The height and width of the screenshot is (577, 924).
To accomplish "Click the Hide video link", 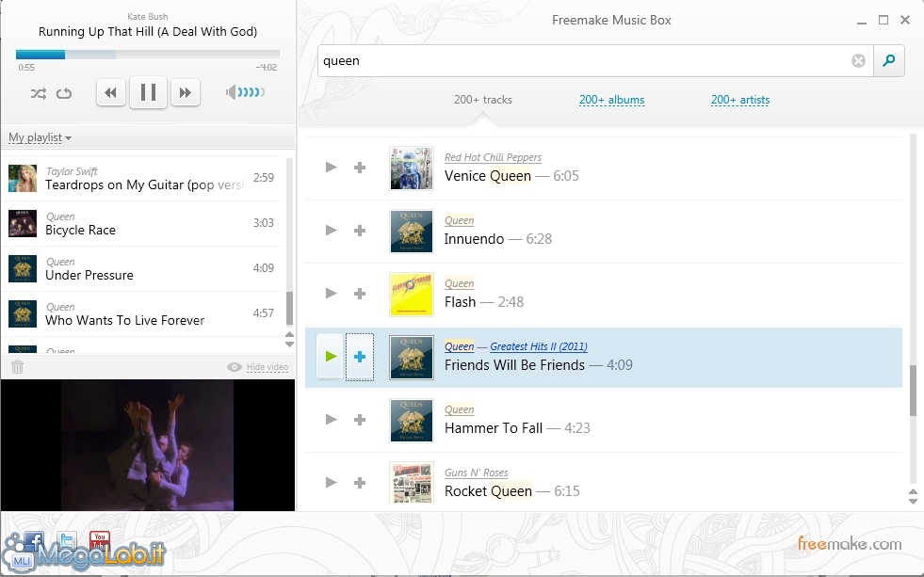I will click(267, 367).
